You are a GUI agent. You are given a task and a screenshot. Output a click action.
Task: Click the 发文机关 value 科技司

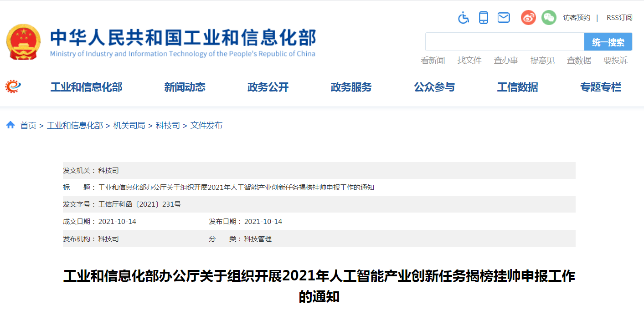click(108, 170)
